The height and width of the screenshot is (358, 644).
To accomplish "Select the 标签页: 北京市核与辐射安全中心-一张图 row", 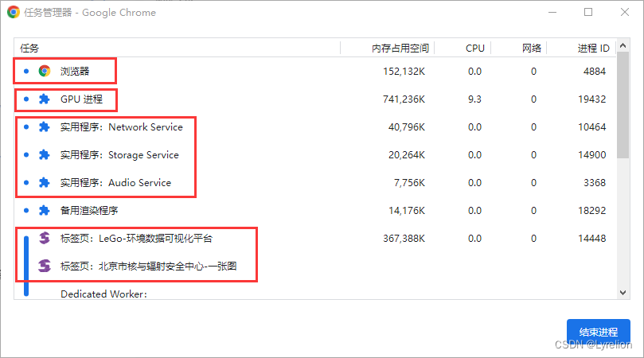I will click(x=315, y=267).
